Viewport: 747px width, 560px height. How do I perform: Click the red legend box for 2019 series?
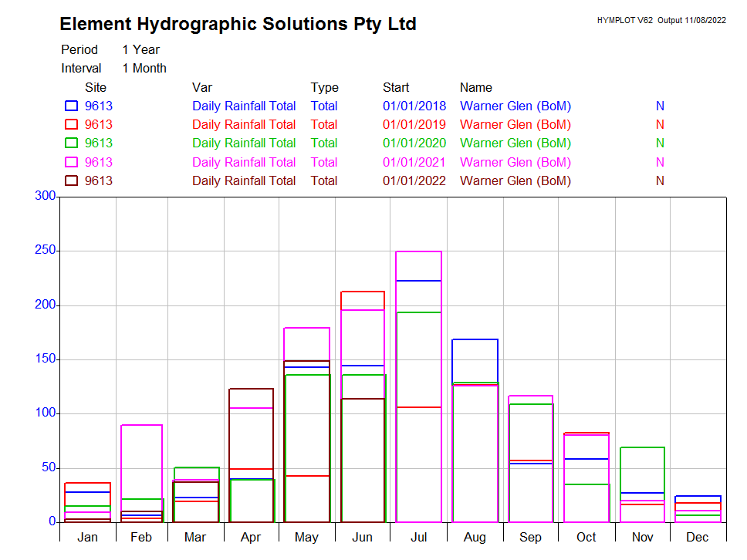[x=71, y=125]
